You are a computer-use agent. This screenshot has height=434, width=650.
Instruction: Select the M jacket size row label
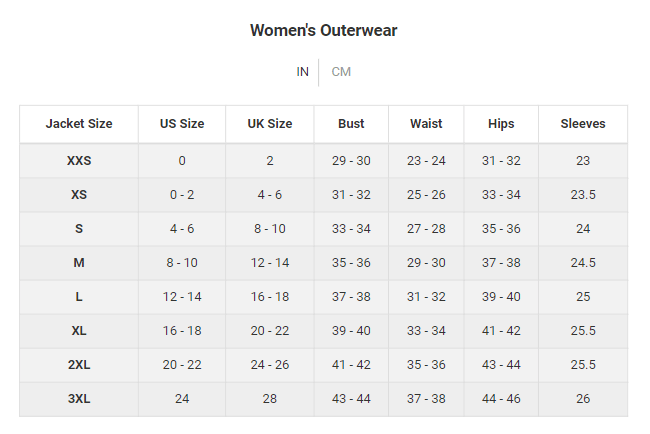click(x=79, y=263)
